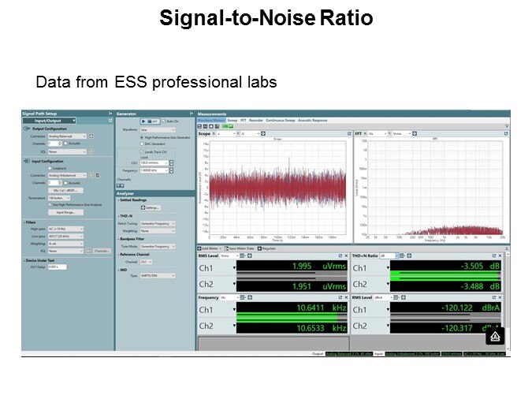Viewport: 532px width, 399px height.
Task: Click the Input Range button
Action: pos(65,212)
